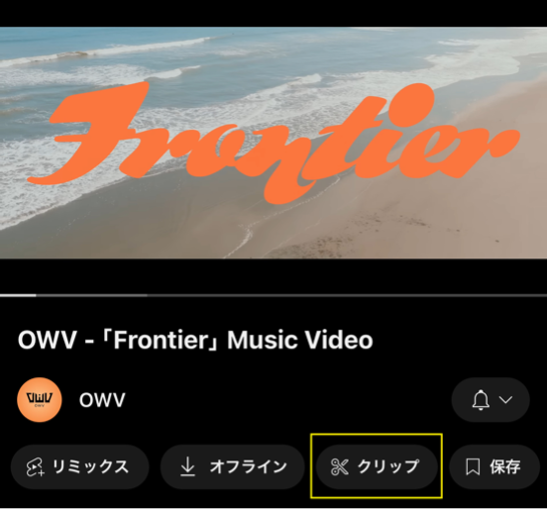The height and width of the screenshot is (513, 550).
Task: Click the remix icon with plus sign
Action: [35, 467]
